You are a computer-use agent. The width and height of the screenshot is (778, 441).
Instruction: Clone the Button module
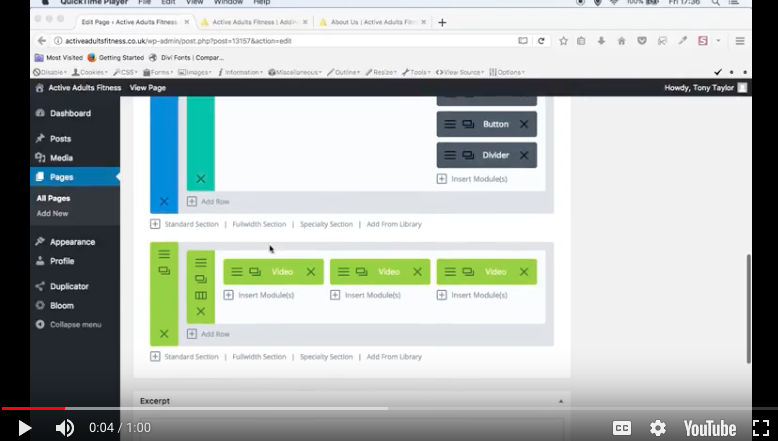[x=468, y=124]
